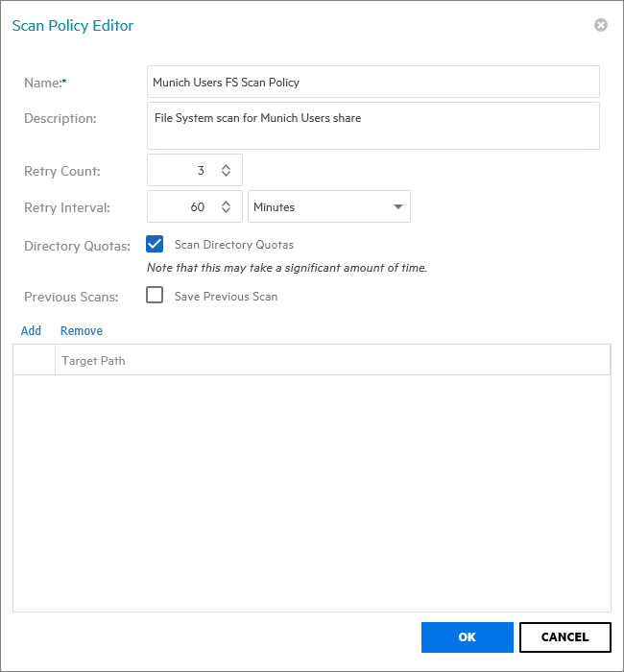624x672 pixels.
Task: Click the Remove link above target list
Action: point(82,331)
